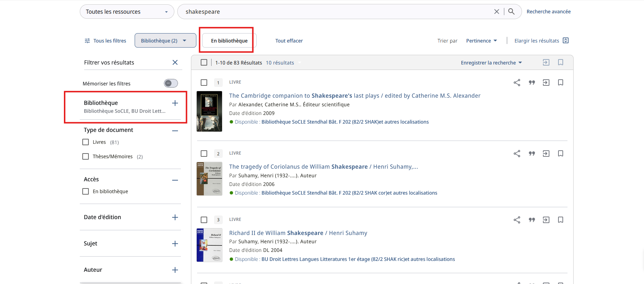This screenshot has width=644, height=284.
Task: Click the En bibliothèque filter chip
Action: coord(229,40)
